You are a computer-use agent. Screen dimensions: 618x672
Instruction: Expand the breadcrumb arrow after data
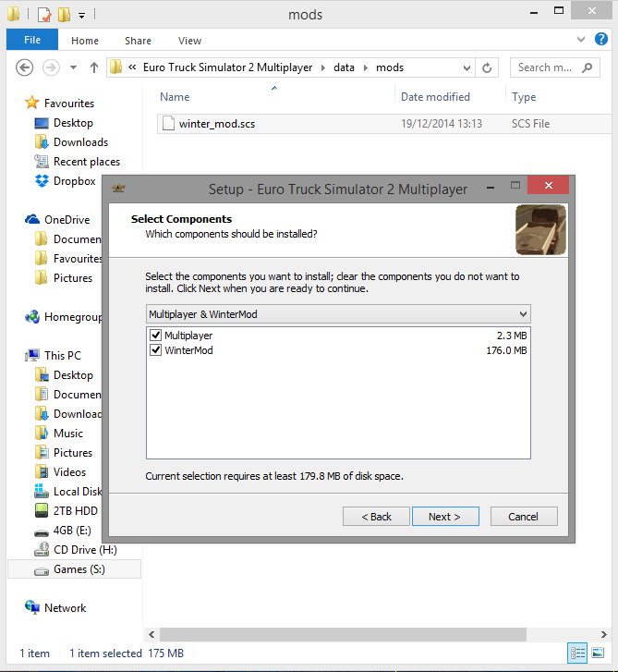click(x=365, y=67)
